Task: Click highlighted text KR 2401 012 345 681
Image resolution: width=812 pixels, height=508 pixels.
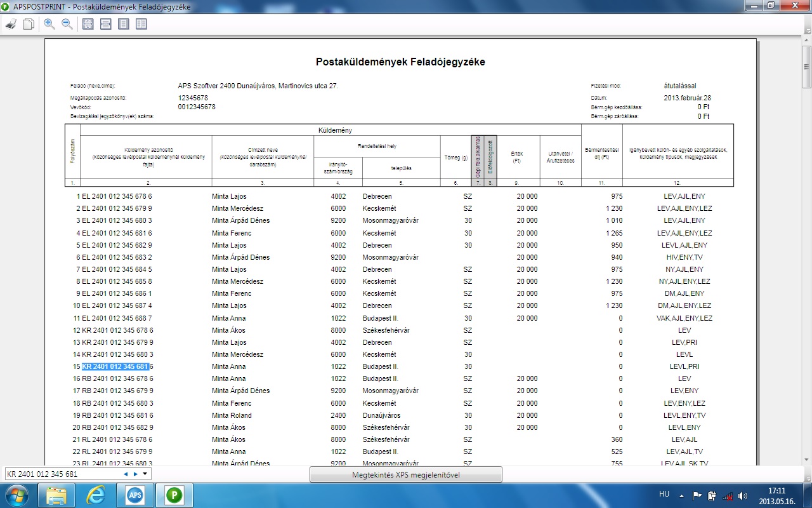Action: 115,366
